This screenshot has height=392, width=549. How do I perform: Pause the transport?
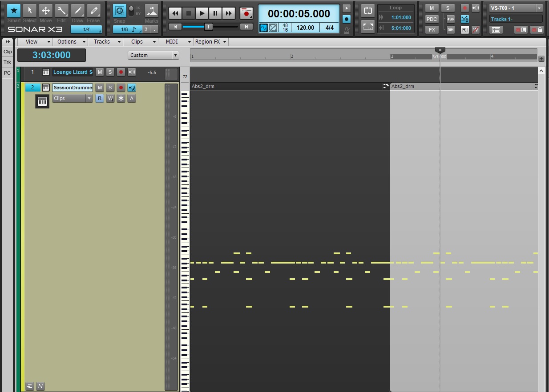pyautogui.click(x=215, y=13)
